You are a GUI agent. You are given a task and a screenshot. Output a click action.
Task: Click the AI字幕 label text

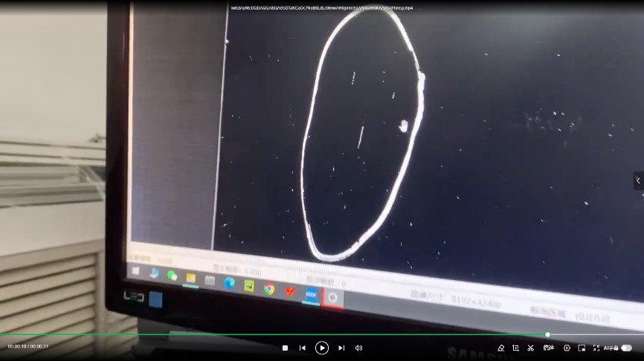(611, 348)
